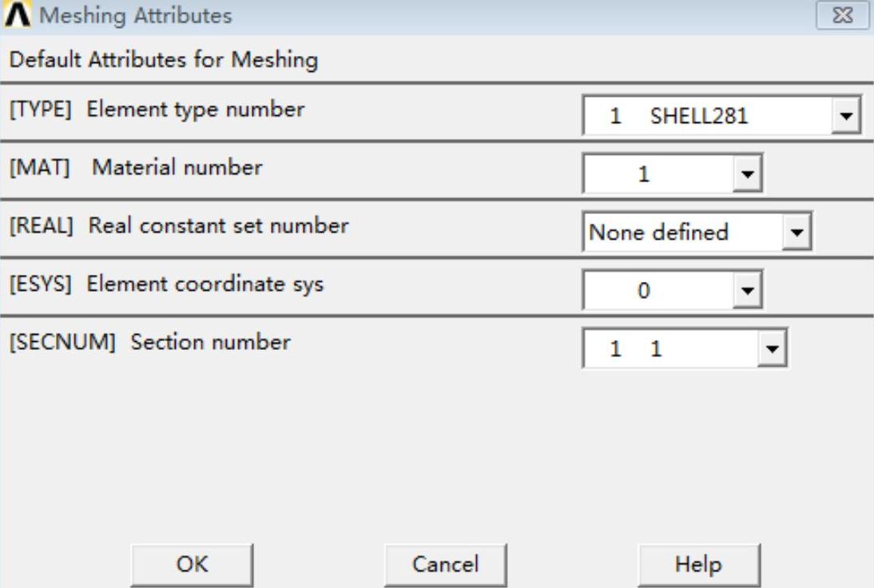The height and width of the screenshot is (588, 874).
Task: Click the Section number value field
Action: tap(669, 348)
